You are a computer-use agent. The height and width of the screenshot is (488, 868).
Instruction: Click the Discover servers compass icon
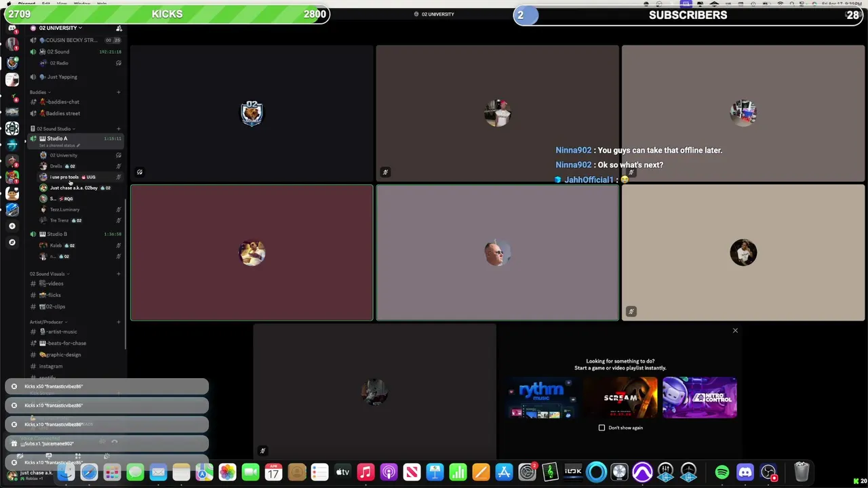click(12, 242)
